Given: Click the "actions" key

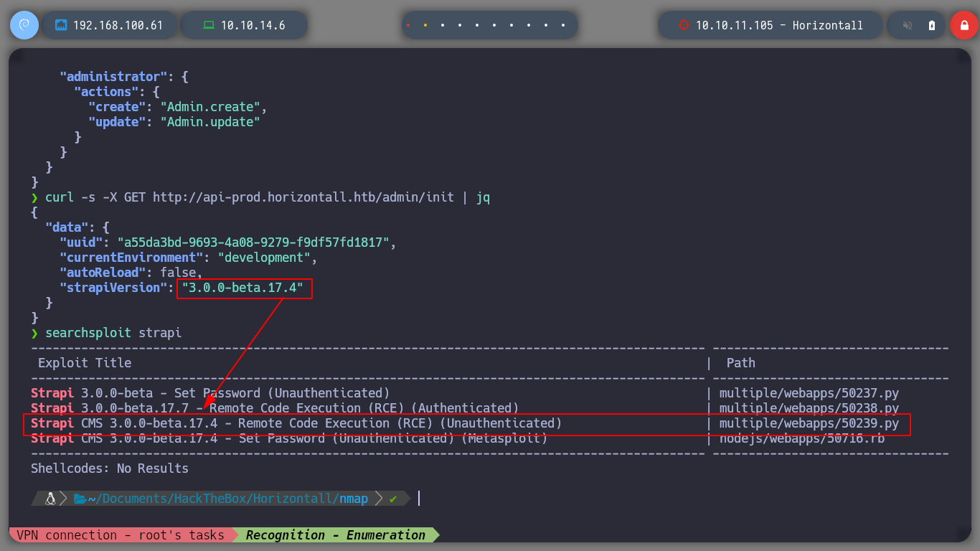Looking at the screenshot, I should click(x=106, y=92).
